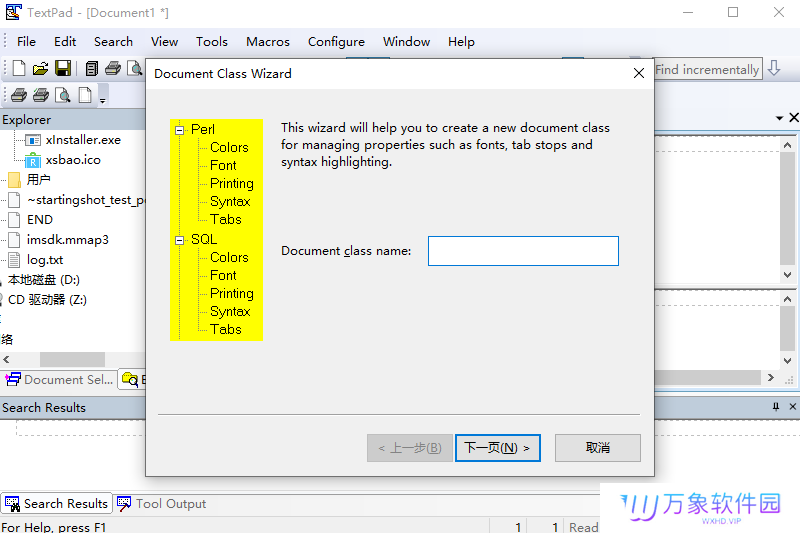This screenshot has width=800, height=533.
Task: Close the right-side document pane
Action: pos(794,118)
